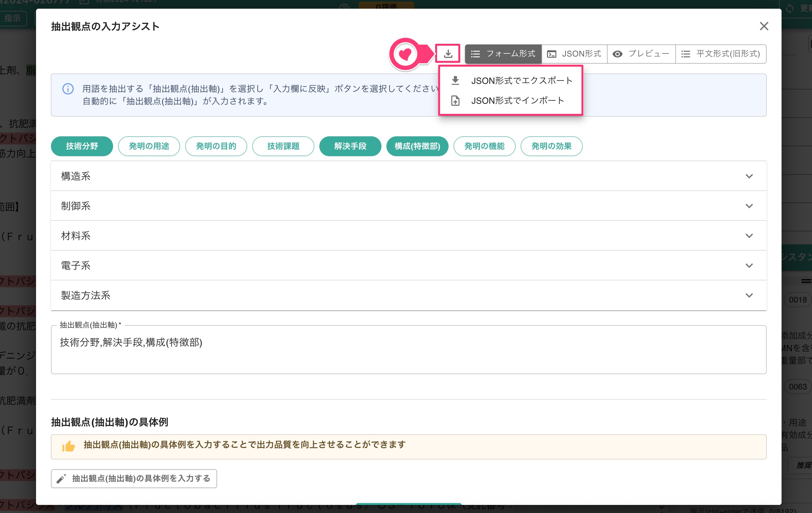The width and height of the screenshot is (812, 513).
Task: Switch to JSON形式 view
Action: (x=574, y=54)
